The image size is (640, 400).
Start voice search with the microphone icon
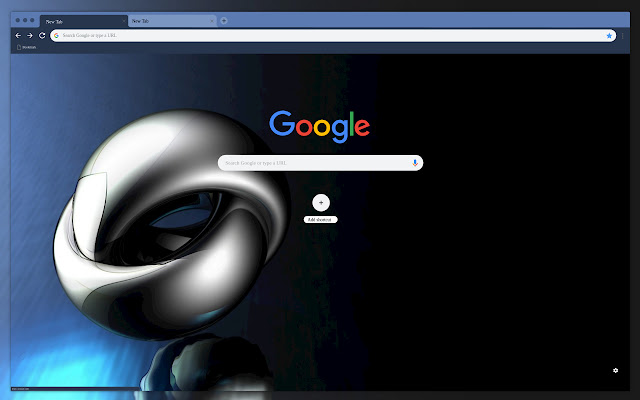(415, 163)
